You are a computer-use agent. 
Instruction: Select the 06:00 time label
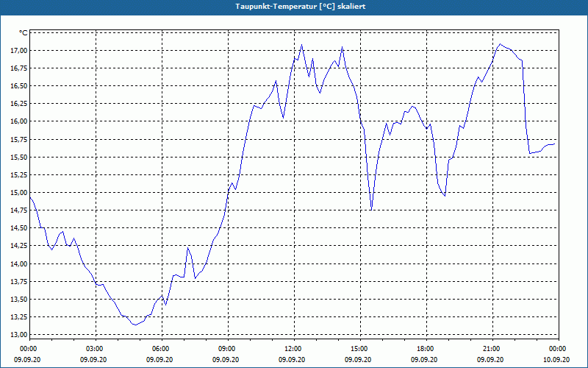click(x=162, y=349)
